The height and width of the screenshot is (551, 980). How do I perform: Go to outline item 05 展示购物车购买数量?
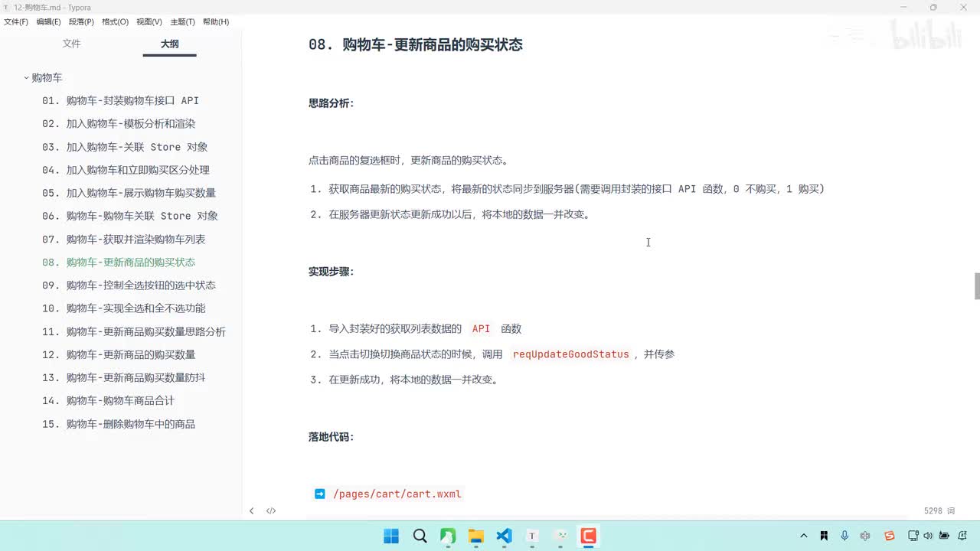point(129,193)
